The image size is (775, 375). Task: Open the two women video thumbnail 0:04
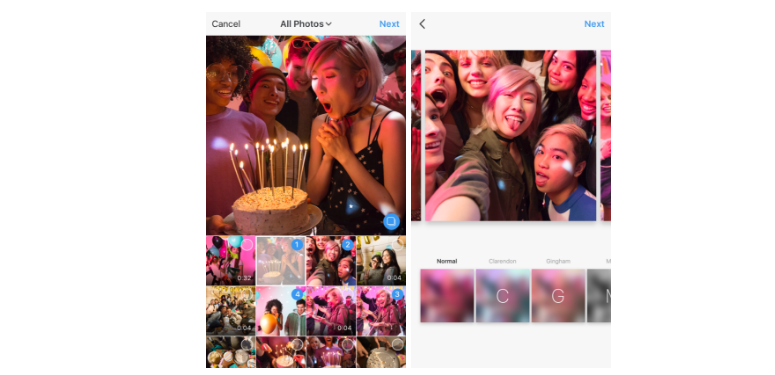tap(381, 261)
